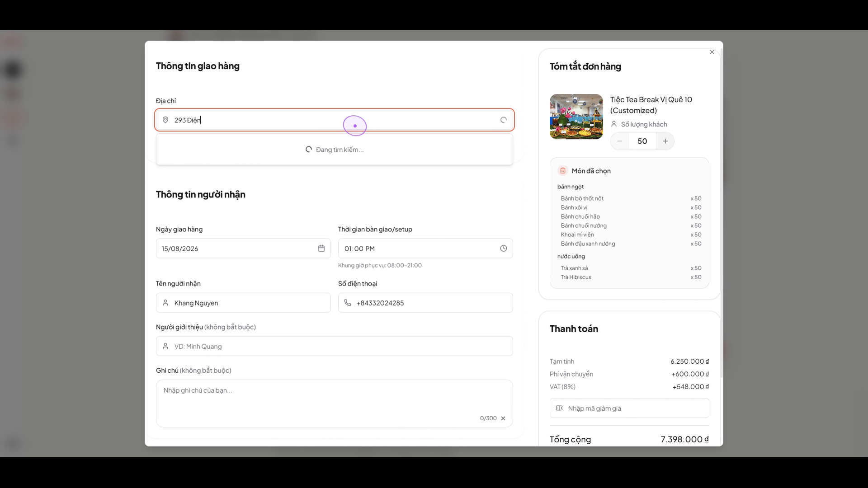Click the bánh ngọt category label

coord(571,187)
